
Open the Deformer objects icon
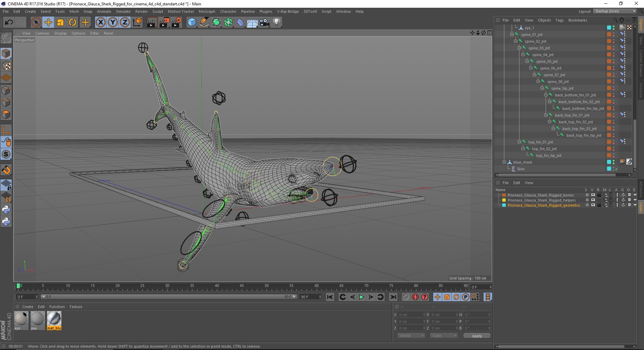coord(240,23)
